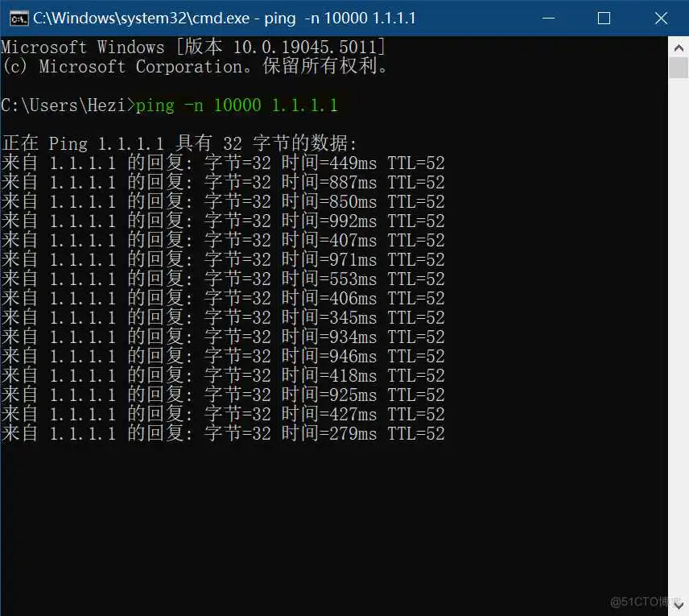The height and width of the screenshot is (616, 689).
Task: Click the reply line showing 345ms
Action: [x=223, y=318]
